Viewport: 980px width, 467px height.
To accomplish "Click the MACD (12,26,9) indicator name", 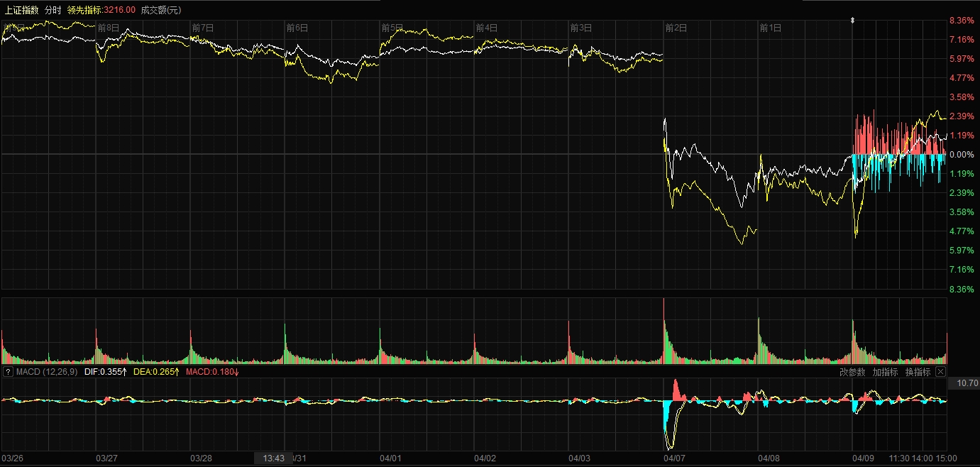I will point(47,372).
